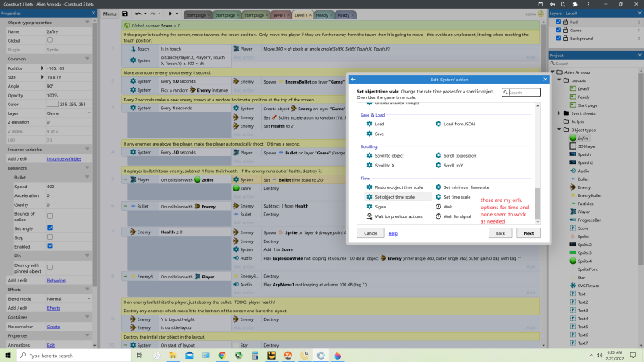
Task: Open the Blend mode dropdown
Action: click(x=68, y=298)
